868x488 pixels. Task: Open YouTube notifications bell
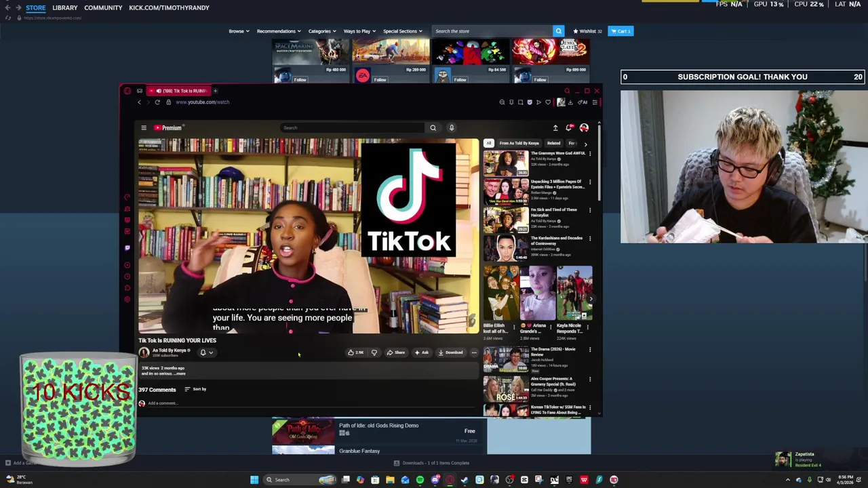click(570, 127)
